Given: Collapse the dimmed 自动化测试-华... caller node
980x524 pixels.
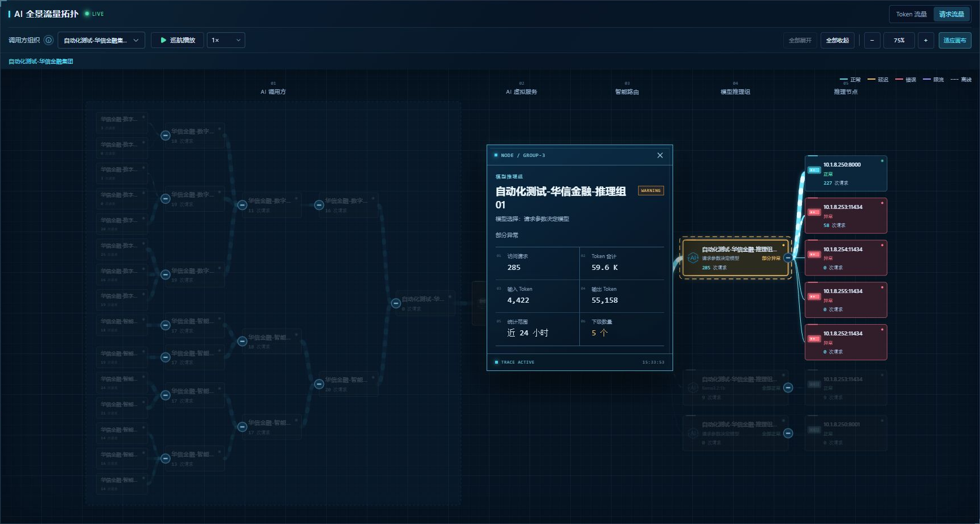Looking at the screenshot, I should (396, 303).
